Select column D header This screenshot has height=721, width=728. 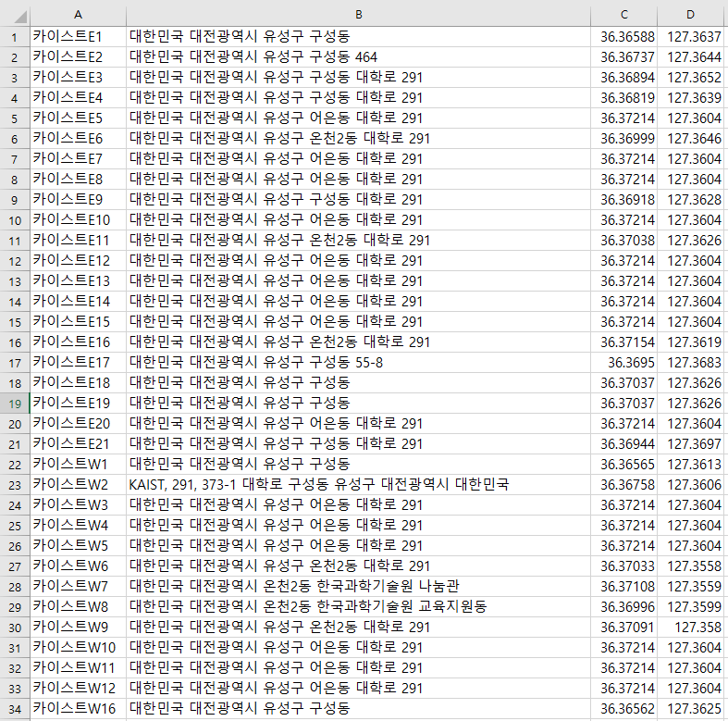click(x=691, y=15)
